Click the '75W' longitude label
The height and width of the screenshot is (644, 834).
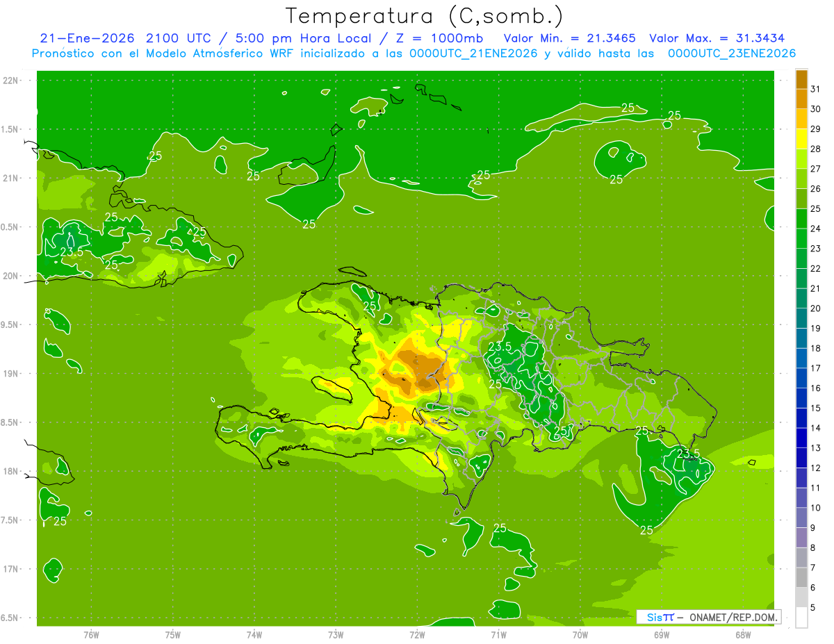click(173, 634)
